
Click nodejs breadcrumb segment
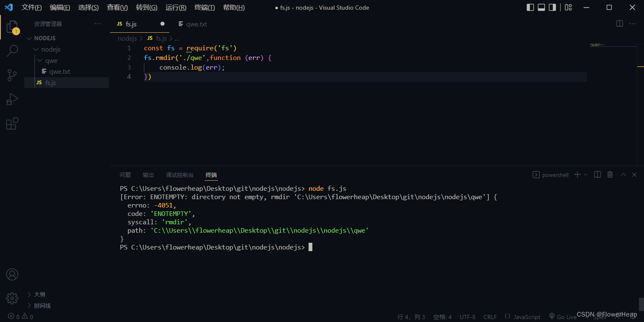(x=127, y=38)
